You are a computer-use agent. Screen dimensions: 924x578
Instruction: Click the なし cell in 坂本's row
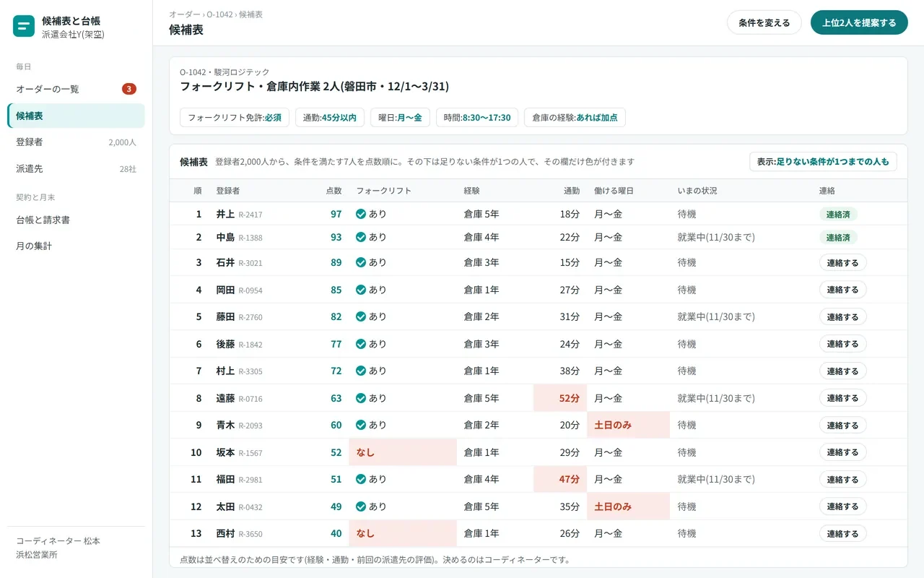(403, 452)
